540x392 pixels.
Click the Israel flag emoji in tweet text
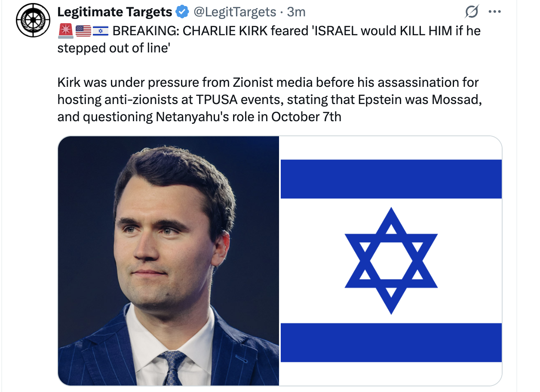click(101, 31)
